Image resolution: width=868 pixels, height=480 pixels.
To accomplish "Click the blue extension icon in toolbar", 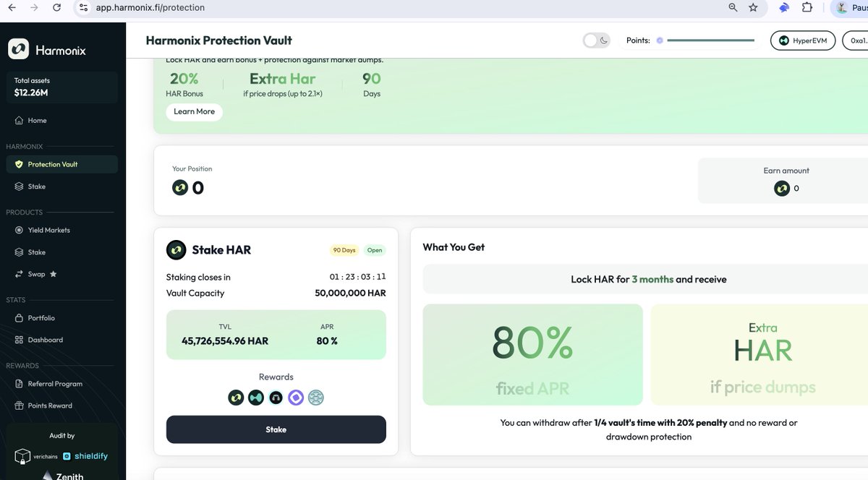I will pos(784,7).
